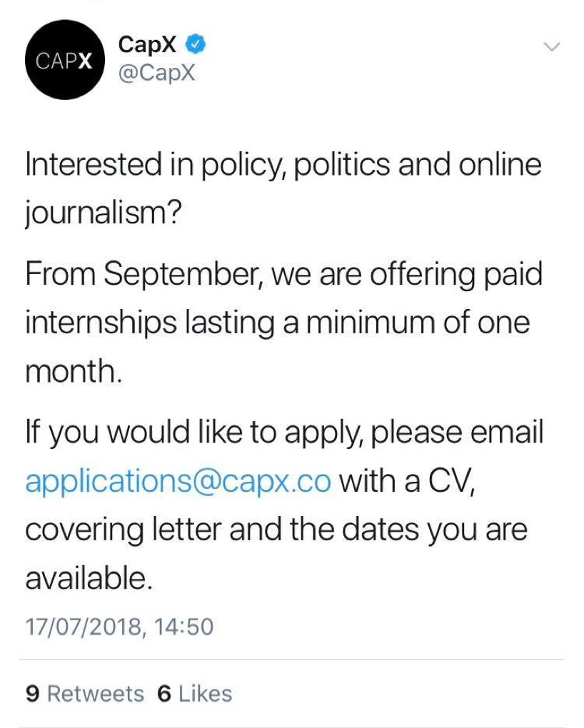Viewport: 584px width, 728px height.
Task: Open the @CapX handle profile link
Action: click(x=156, y=73)
